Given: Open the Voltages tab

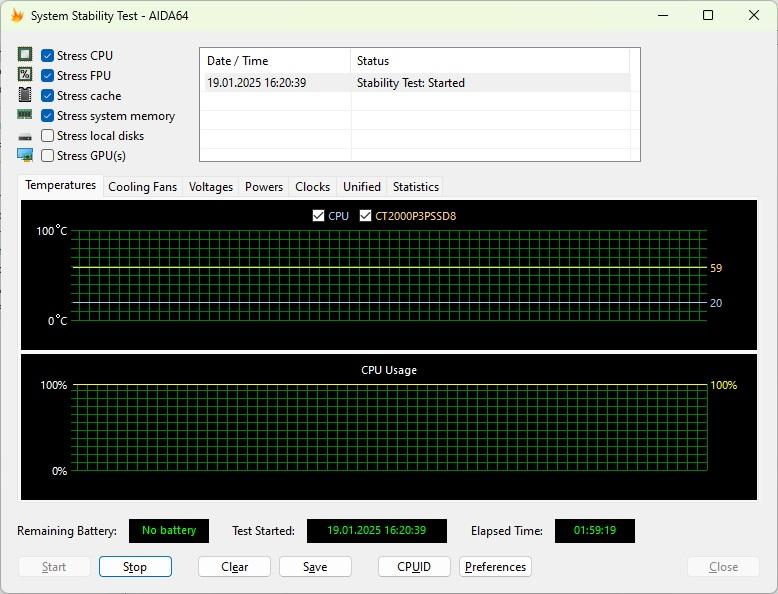Looking at the screenshot, I should (x=210, y=187).
